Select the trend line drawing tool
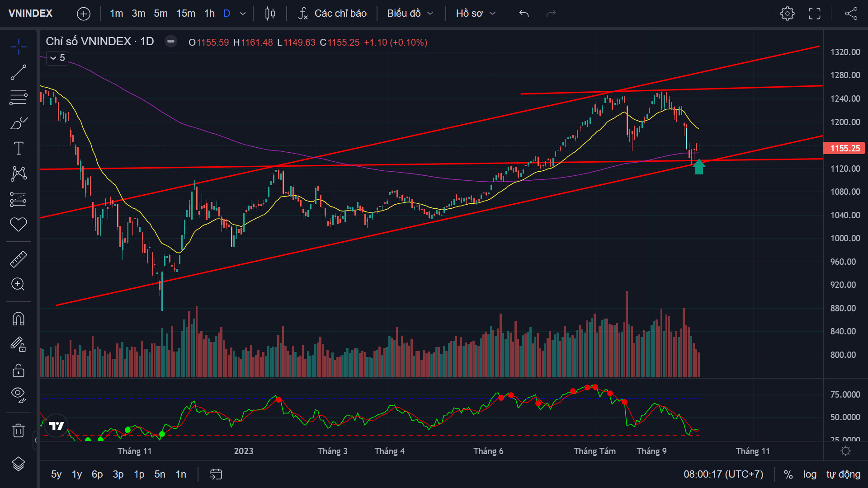This screenshot has width=868, height=488. point(19,72)
